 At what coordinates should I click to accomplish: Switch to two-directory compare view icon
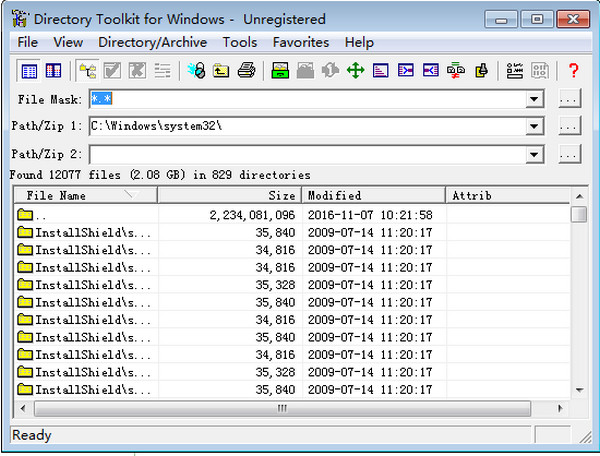[x=53, y=71]
